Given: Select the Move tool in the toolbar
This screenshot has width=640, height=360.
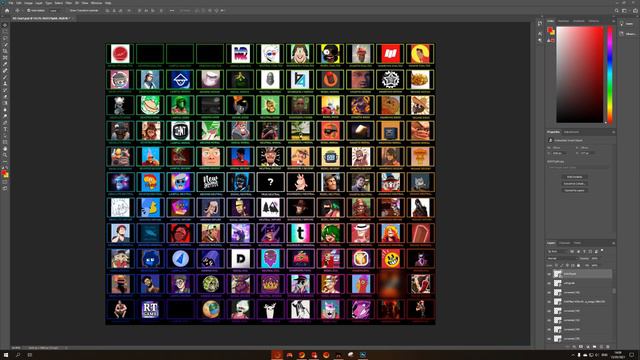Looking at the screenshot, I should (5, 25).
